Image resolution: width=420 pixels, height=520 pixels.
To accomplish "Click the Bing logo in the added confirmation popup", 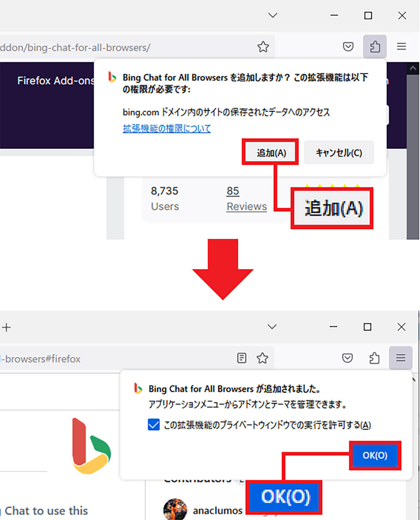I will (x=138, y=388).
